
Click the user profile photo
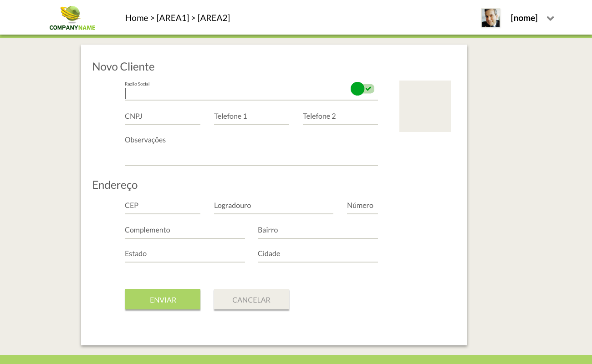pos(490,18)
